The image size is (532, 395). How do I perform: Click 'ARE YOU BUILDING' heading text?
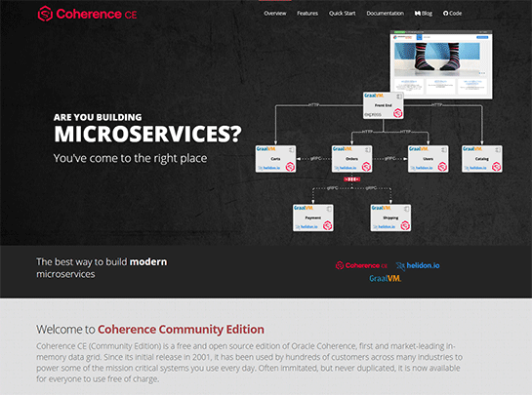[98, 117]
